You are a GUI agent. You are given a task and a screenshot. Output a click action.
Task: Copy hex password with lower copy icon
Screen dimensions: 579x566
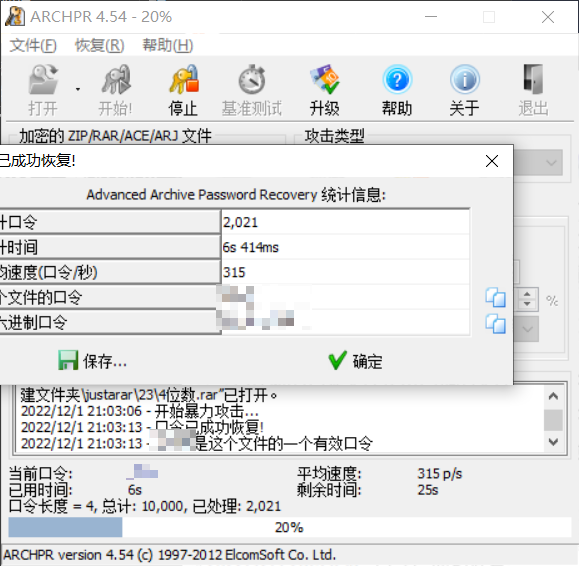point(495,324)
